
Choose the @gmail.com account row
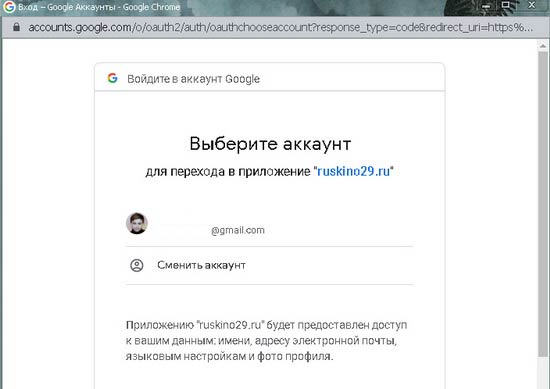click(x=269, y=225)
